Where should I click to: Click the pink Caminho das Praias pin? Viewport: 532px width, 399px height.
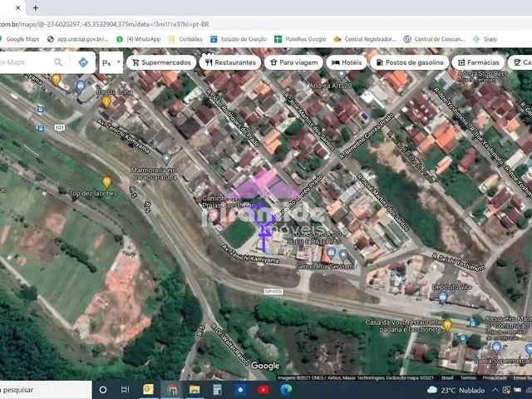pyautogui.click(x=213, y=214)
